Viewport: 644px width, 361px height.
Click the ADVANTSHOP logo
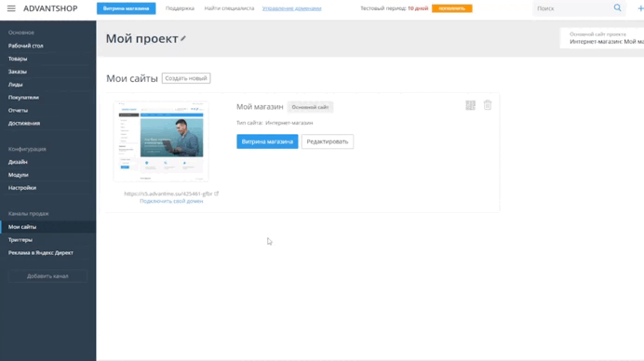[50, 8]
